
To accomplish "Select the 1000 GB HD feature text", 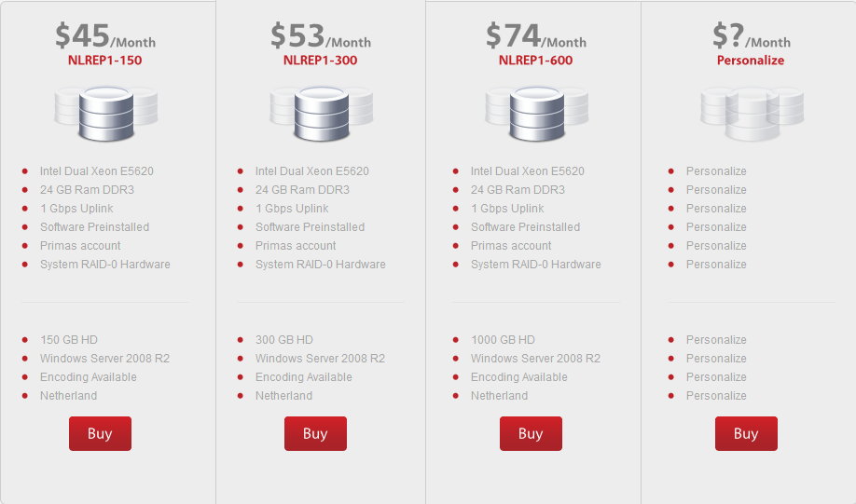I will pos(503,340).
